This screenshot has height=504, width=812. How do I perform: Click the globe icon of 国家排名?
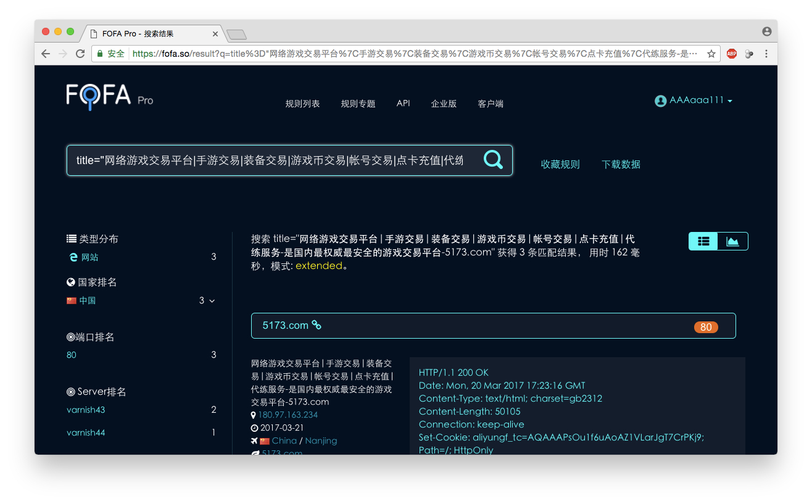tap(71, 283)
